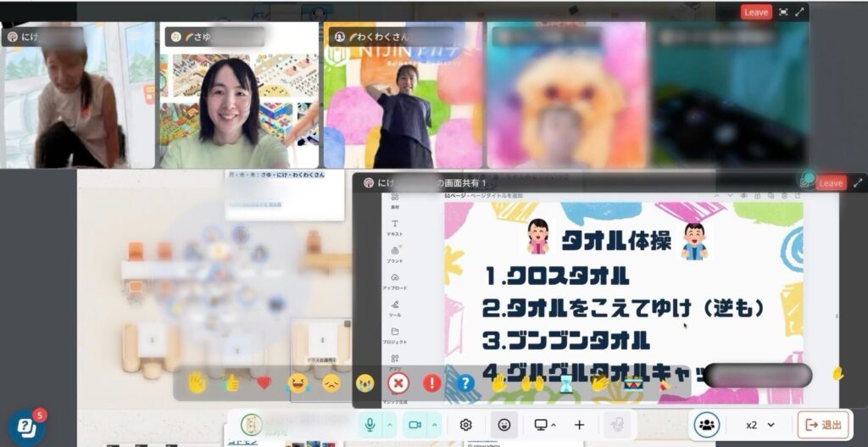Click the plus icon in bottom toolbar
This screenshot has width=868, height=447.
pos(579,425)
